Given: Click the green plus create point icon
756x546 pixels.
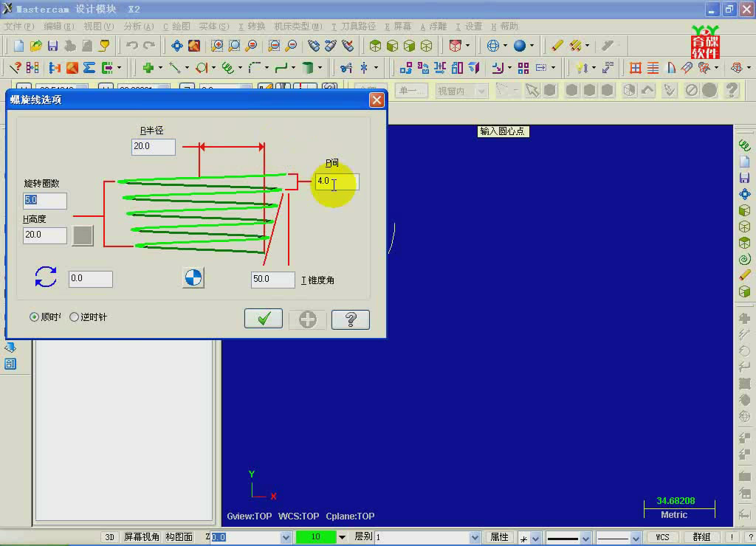Looking at the screenshot, I should coord(148,68).
